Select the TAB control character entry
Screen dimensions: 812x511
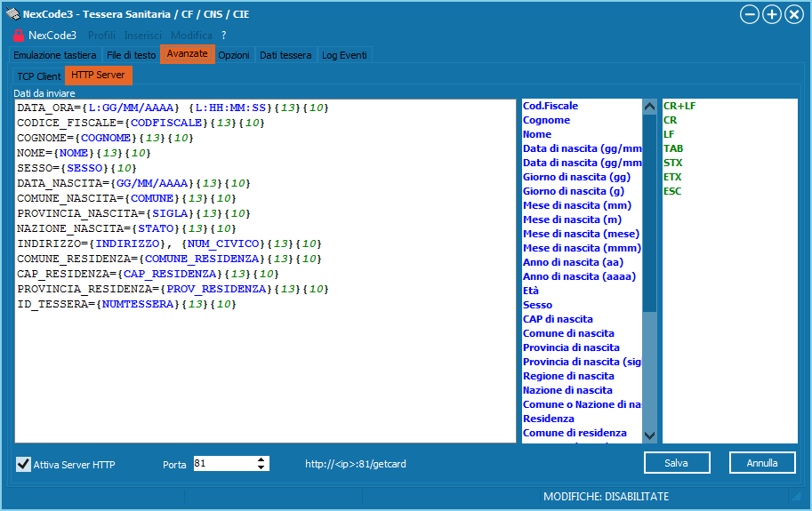(x=673, y=148)
